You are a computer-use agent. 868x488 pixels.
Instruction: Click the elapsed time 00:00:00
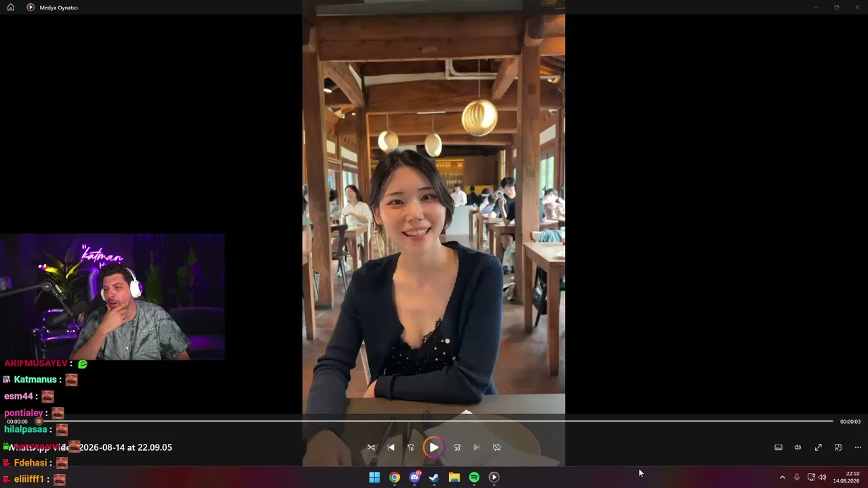point(17,422)
